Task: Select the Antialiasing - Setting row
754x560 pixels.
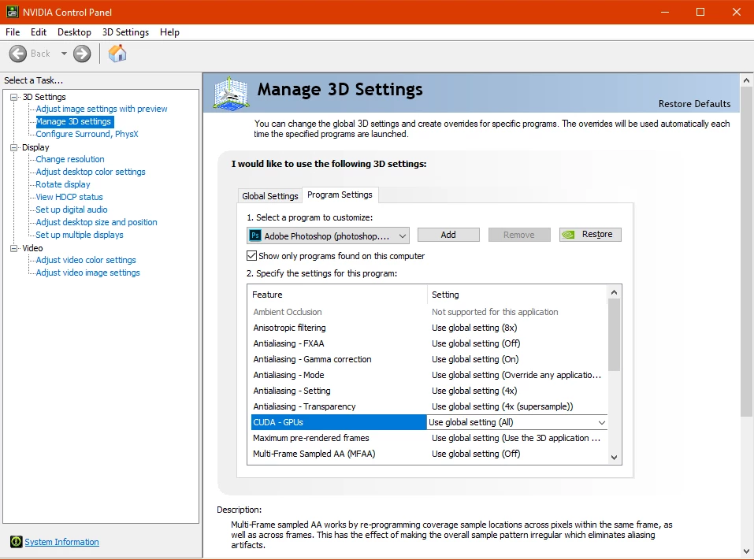Action: pyautogui.click(x=429, y=391)
